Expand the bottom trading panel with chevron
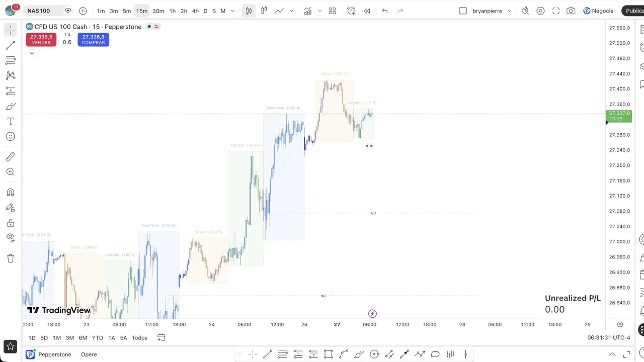The width and height of the screenshot is (644, 362). click(612, 354)
